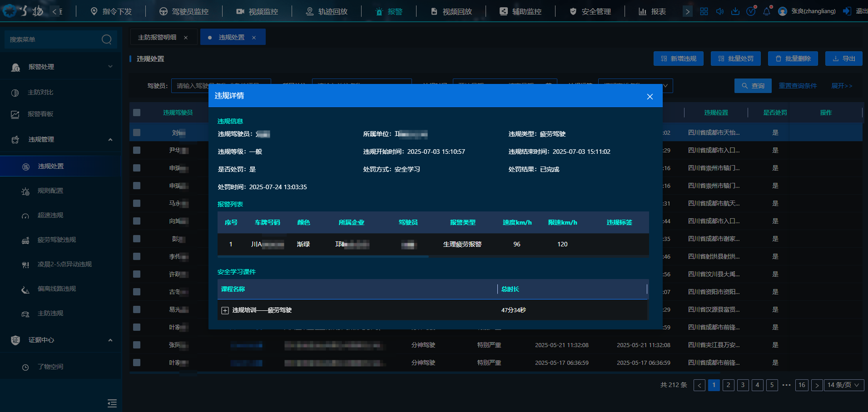
Task: Click the sidebar collapse icon at bottom
Action: pos(112,403)
